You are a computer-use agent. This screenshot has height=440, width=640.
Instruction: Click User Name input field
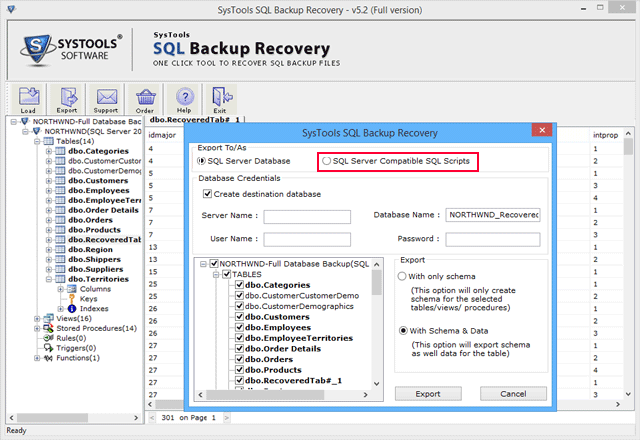(x=307, y=240)
